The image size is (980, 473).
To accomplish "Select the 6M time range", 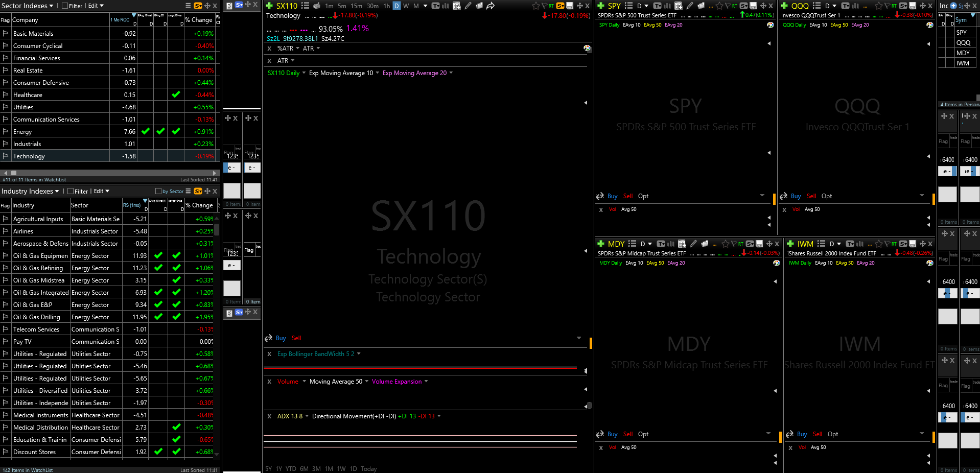I will (304, 469).
